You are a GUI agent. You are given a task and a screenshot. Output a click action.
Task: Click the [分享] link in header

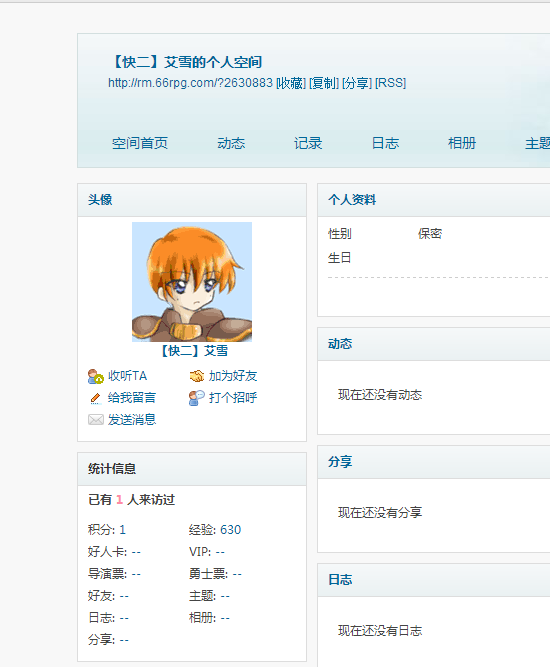[x=357, y=83]
